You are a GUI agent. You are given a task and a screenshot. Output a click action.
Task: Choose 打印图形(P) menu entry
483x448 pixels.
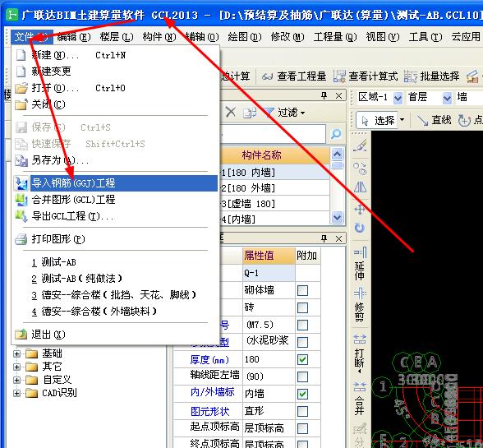pyautogui.click(x=116, y=239)
